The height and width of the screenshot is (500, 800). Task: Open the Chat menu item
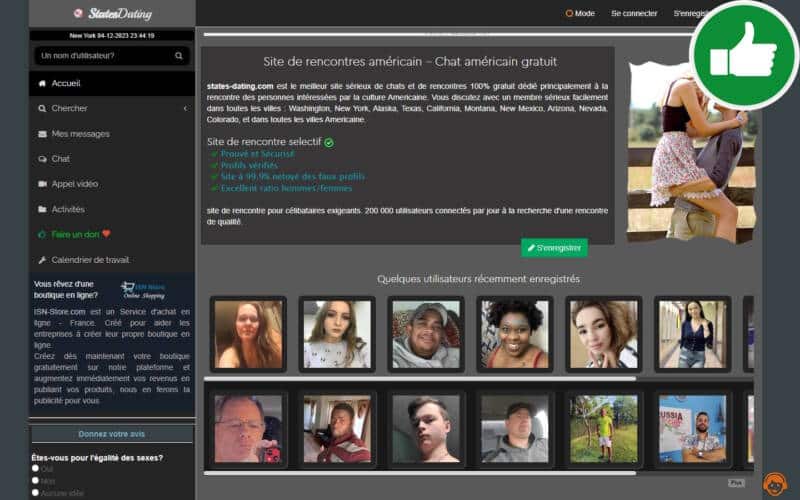point(112,159)
